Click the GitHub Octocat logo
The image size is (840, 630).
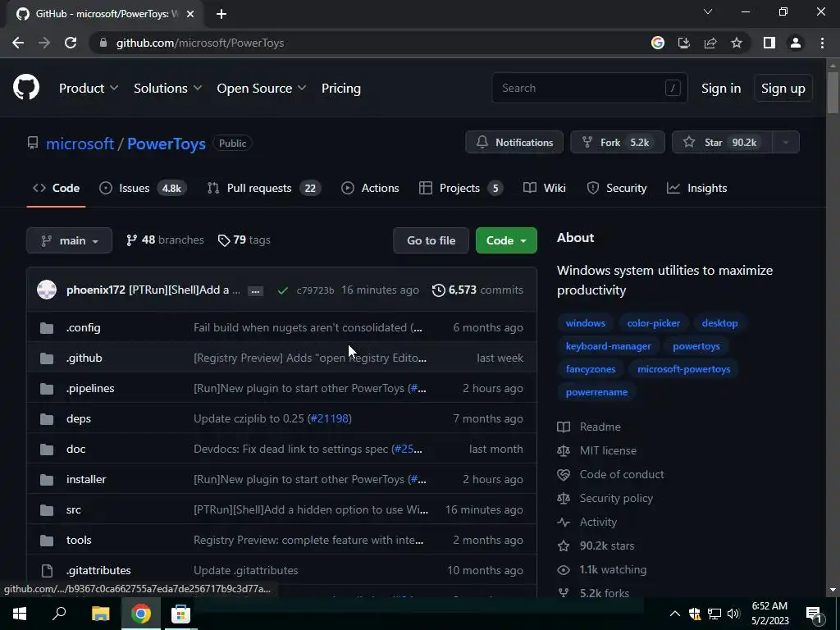(x=26, y=87)
